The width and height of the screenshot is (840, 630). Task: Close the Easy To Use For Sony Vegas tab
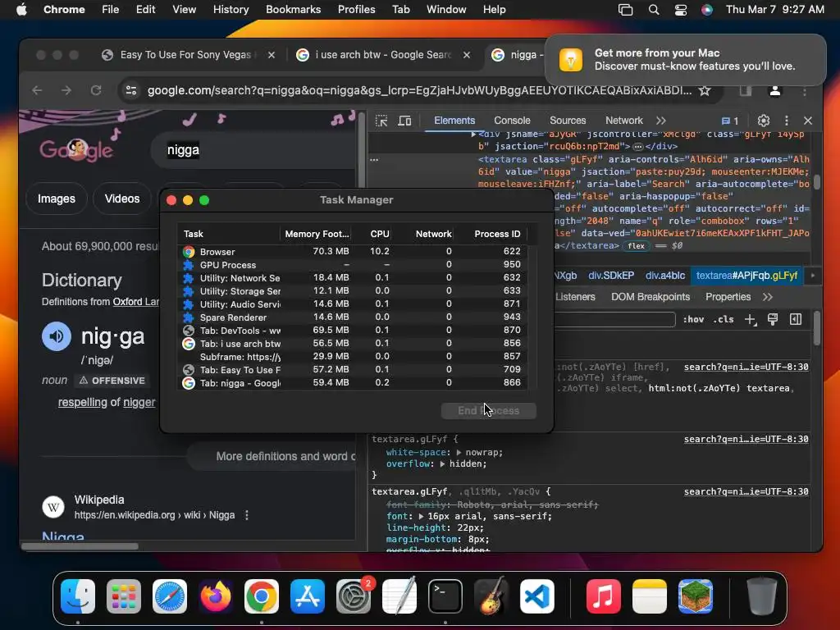(x=272, y=55)
